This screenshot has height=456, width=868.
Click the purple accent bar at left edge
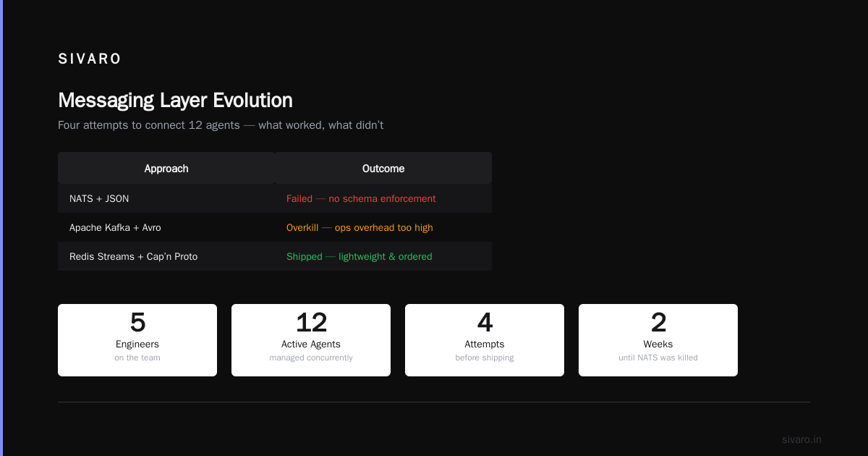pyautogui.click(x=1, y=228)
